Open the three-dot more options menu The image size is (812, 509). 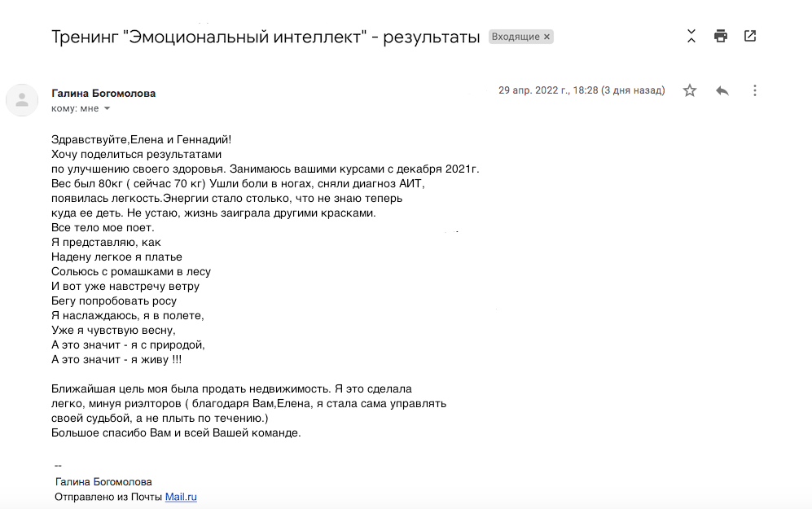[x=754, y=90]
